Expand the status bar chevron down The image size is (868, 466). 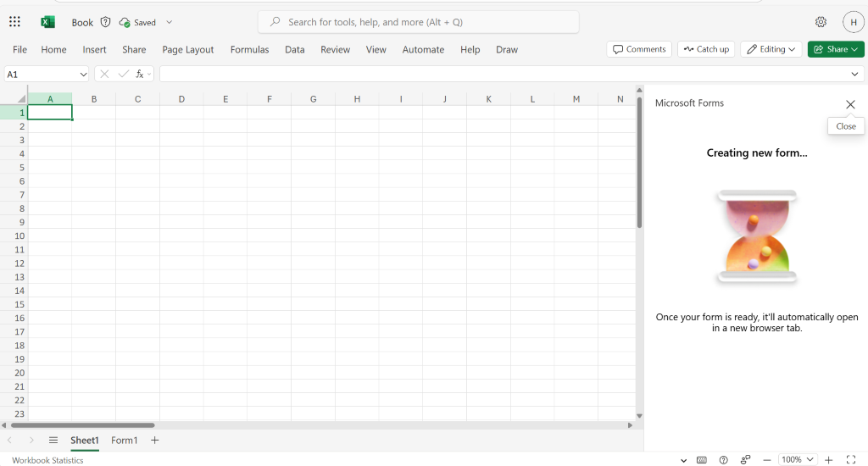684,460
